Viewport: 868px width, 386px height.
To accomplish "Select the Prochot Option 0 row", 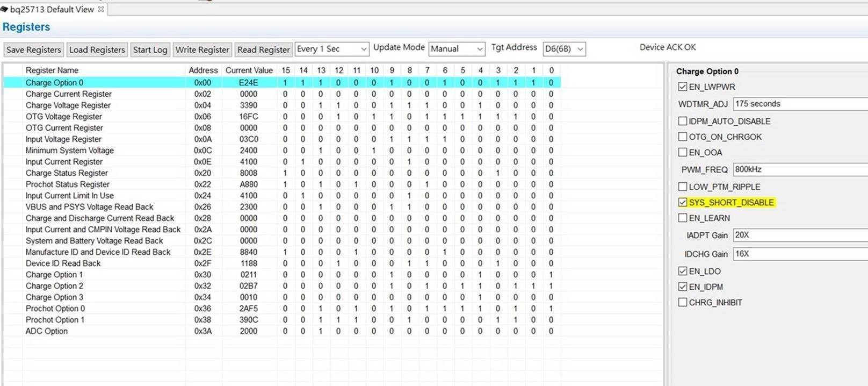I will pos(282,309).
